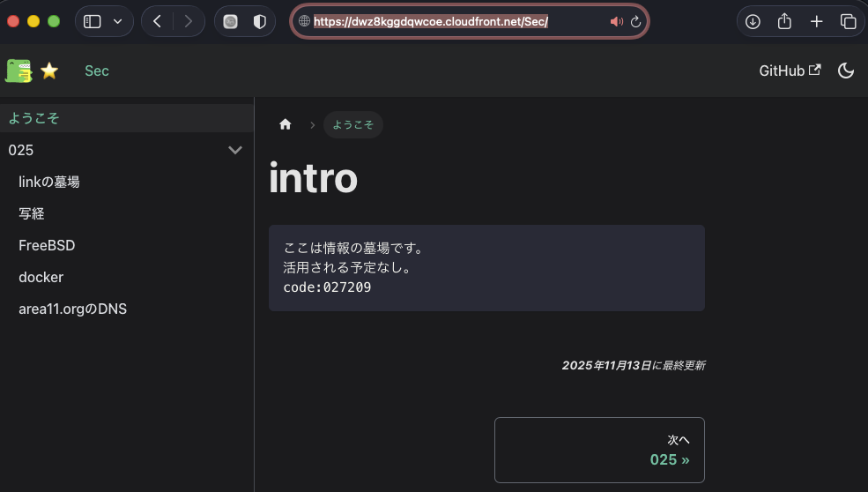Open the linkの墓場 page
The image size is (868, 492).
pyautogui.click(x=49, y=182)
